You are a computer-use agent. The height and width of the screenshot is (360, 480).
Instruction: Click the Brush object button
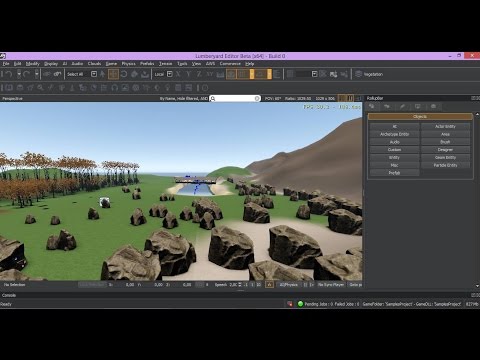[445, 142]
